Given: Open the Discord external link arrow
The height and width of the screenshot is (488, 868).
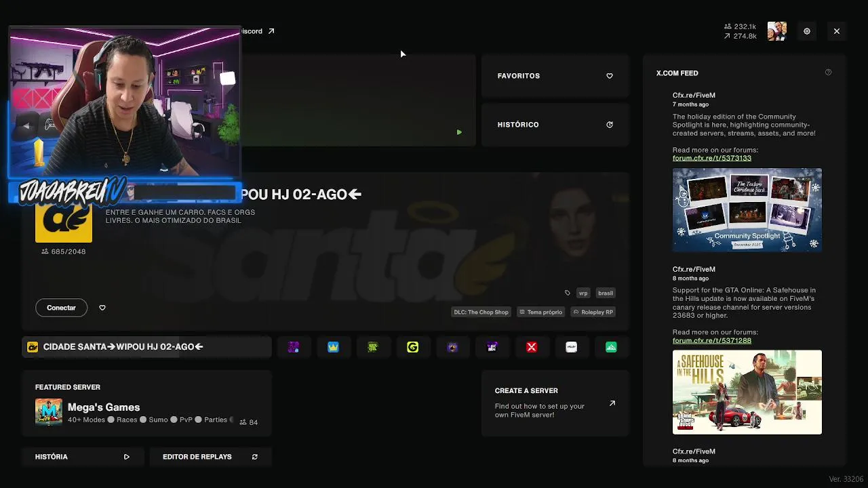Looking at the screenshot, I should coord(271,31).
